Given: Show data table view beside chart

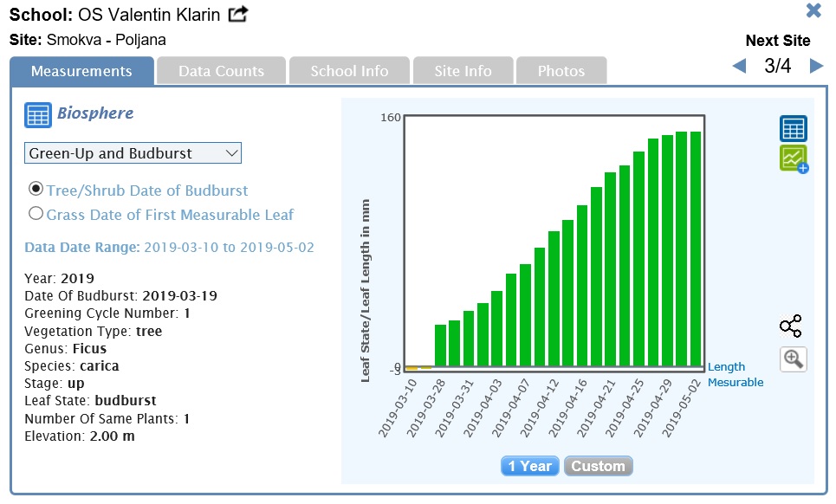Looking at the screenshot, I should [x=793, y=129].
